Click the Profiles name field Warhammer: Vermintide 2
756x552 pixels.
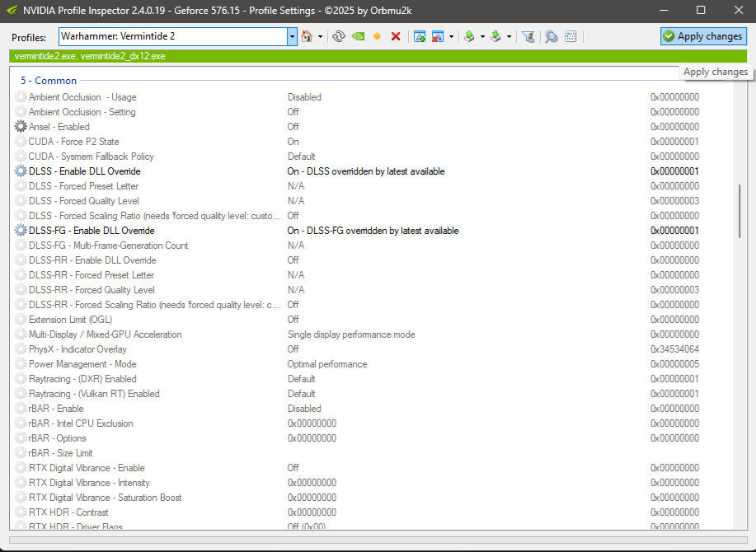[173, 36]
